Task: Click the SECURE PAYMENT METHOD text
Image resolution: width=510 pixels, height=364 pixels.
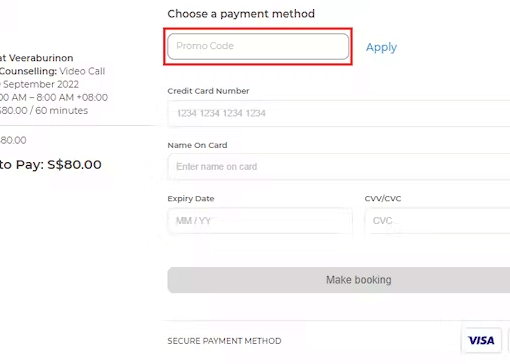Action: (224, 341)
